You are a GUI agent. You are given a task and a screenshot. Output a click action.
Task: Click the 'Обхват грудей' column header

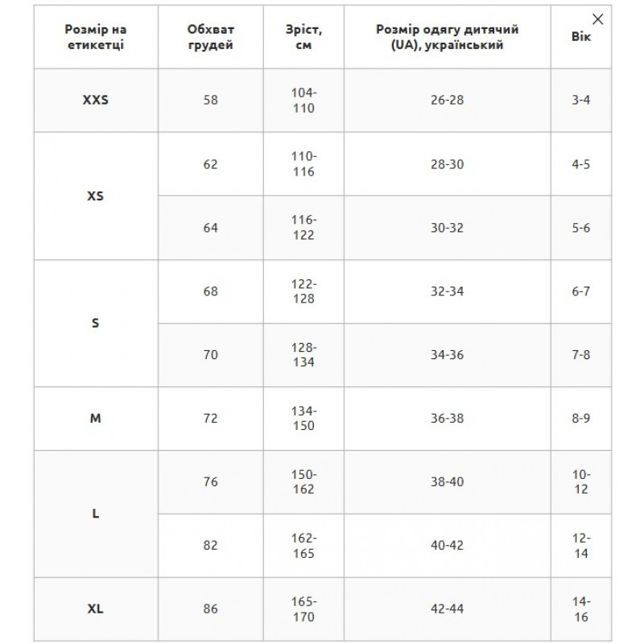click(x=211, y=37)
